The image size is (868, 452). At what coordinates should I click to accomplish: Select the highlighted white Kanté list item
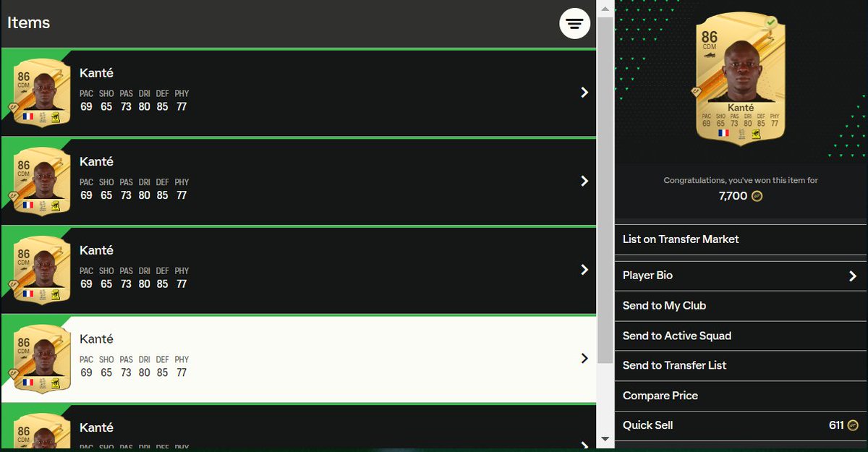pos(298,359)
